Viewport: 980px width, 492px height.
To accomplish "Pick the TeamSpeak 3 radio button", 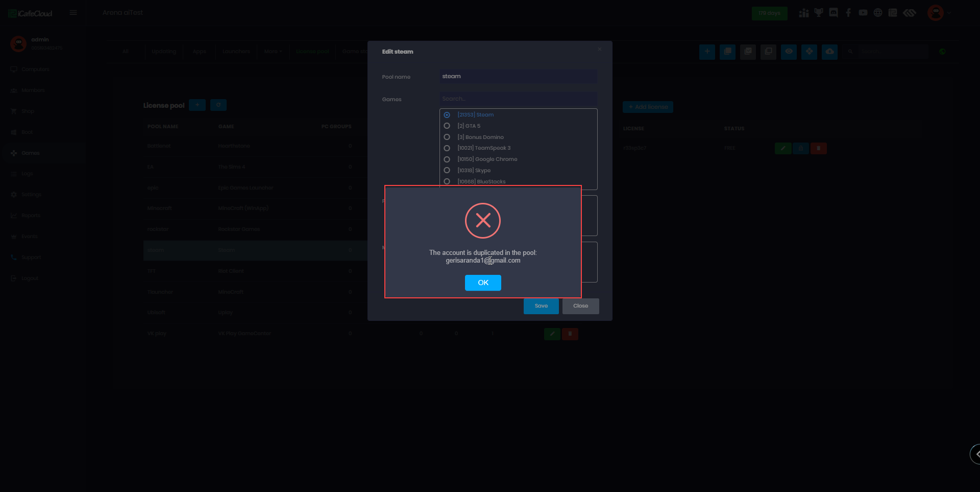I will 447,148.
